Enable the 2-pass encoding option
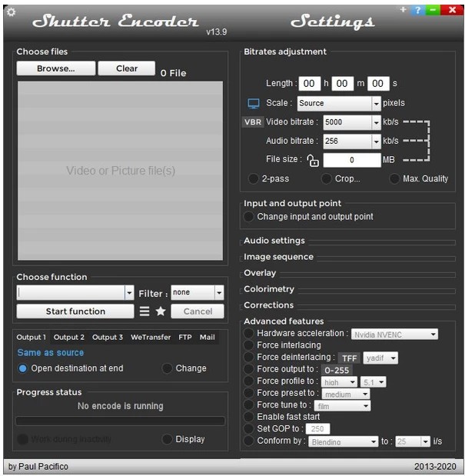The image size is (465, 476). [x=253, y=178]
